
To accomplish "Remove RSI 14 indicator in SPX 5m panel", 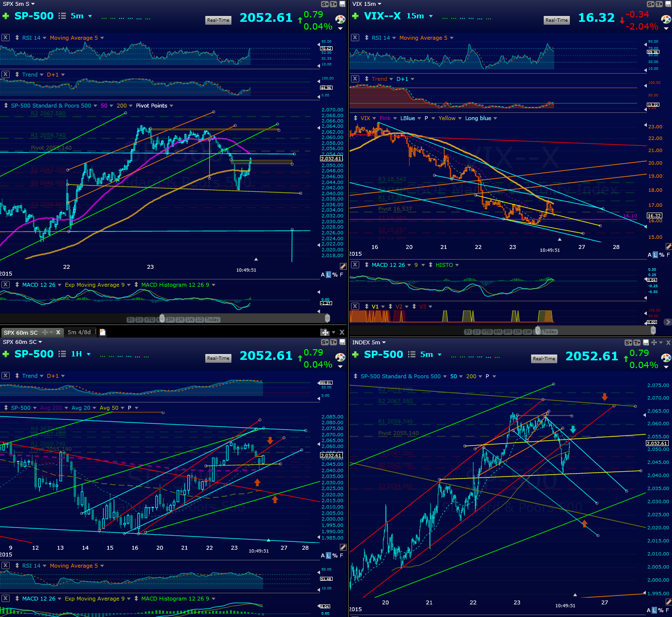I will (5, 38).
